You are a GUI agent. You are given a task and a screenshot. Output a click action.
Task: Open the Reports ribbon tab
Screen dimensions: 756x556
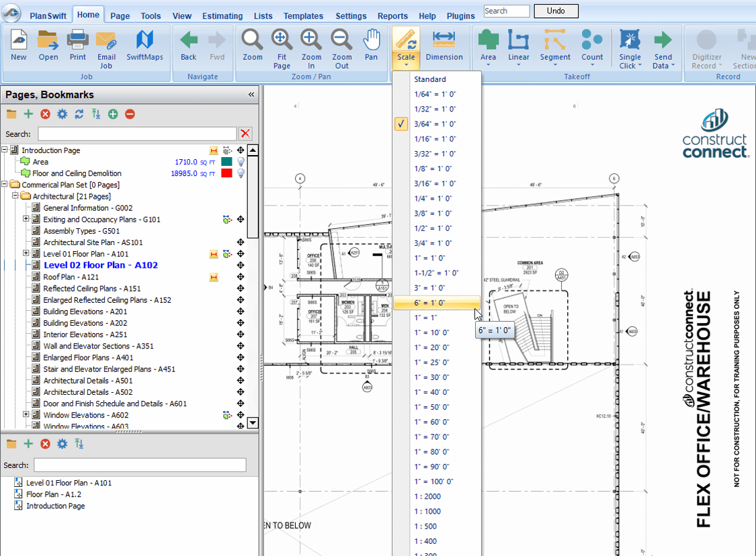(392, 16)
